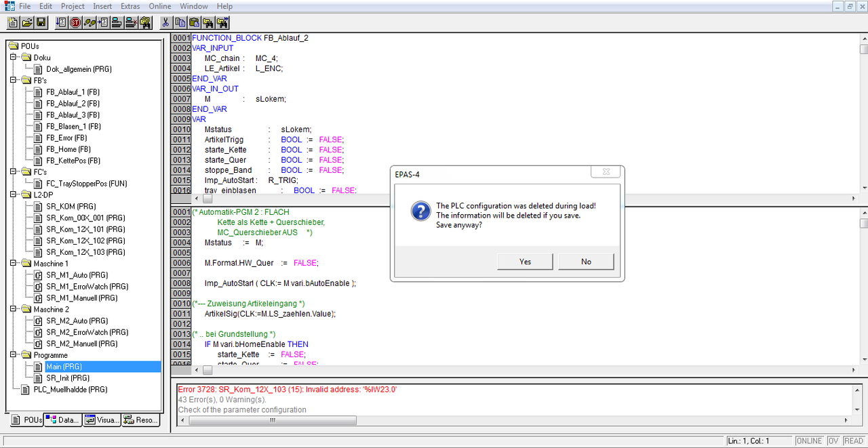This screenshot has height=448, width=868.
Task: Collapse the FB's folder node
Action: click(14, 80)
